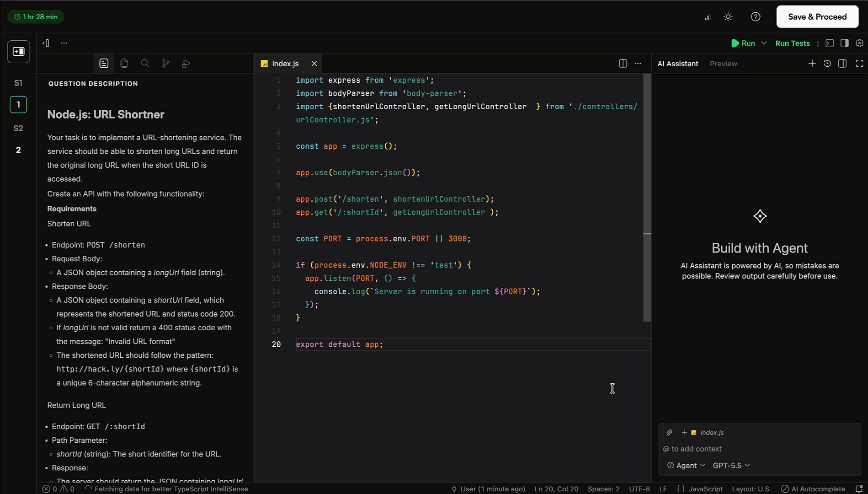Focus the AI prompt input field
Image resolution: width=868 pixels, height=494 pixels.
tap(760, 449)
